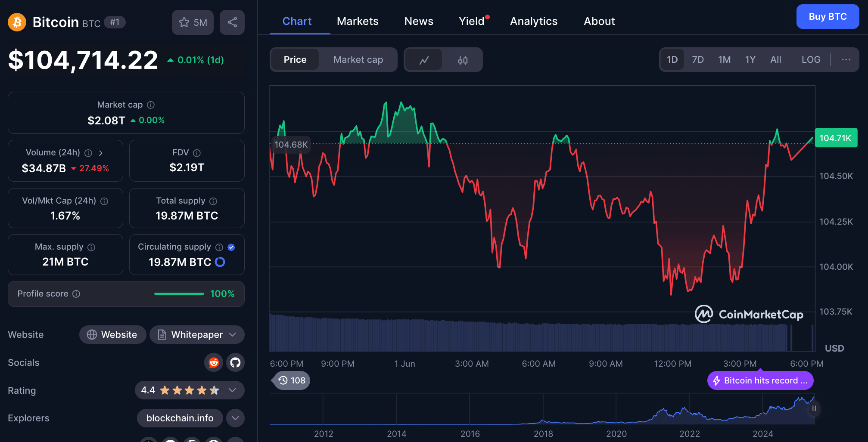Open the share options icon
The height and width of the screenshot is (442, 868).
pyautogui.click(x=232, y=22)
